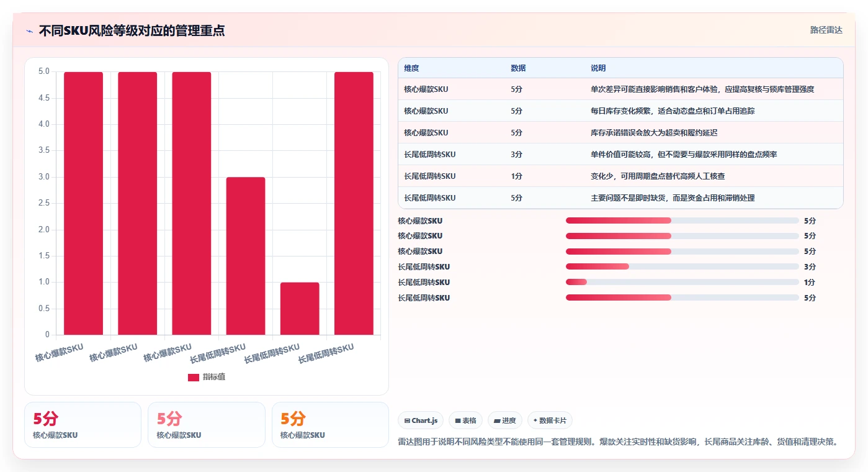Open the orange 5分 核心爆款SKU card
This screenshot has height=472, width=868.
tap(330, 425)
